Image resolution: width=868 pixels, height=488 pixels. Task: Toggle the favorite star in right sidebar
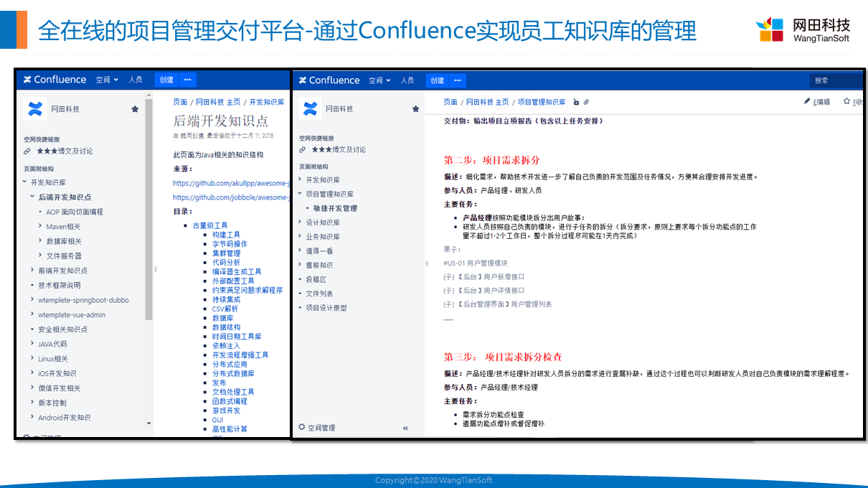pos(415,109)
